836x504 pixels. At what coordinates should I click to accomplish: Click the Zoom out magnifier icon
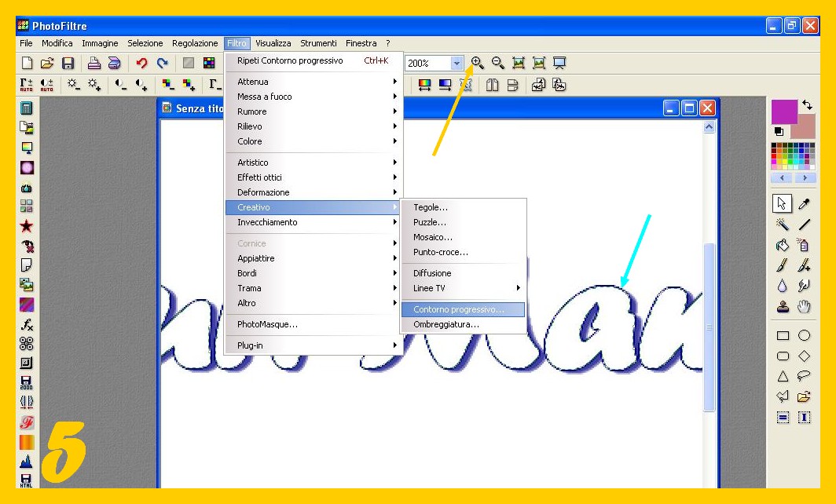coord(498,63)
